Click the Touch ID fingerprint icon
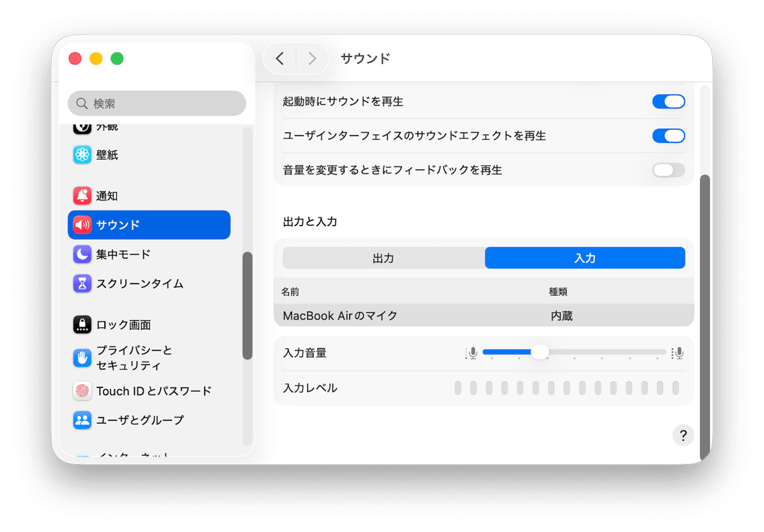 point(82,391)
